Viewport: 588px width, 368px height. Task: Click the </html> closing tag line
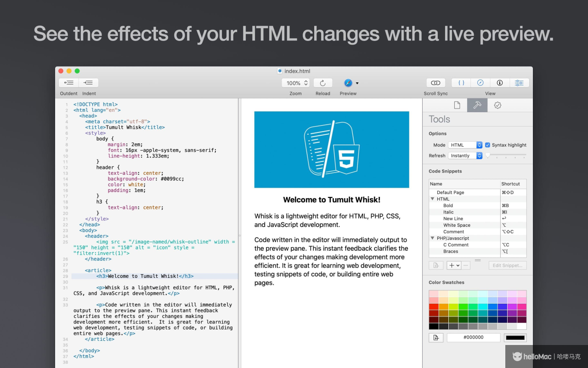pos(84,356)
